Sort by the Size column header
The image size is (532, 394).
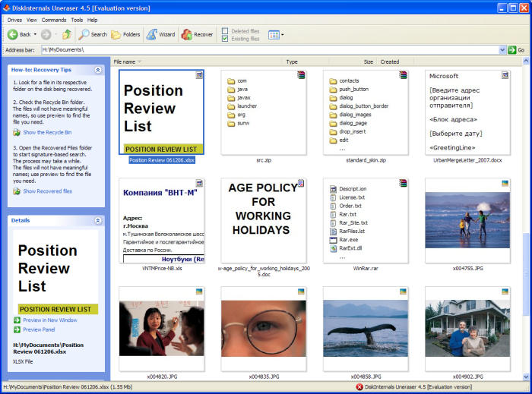click(x=353, y=61)
